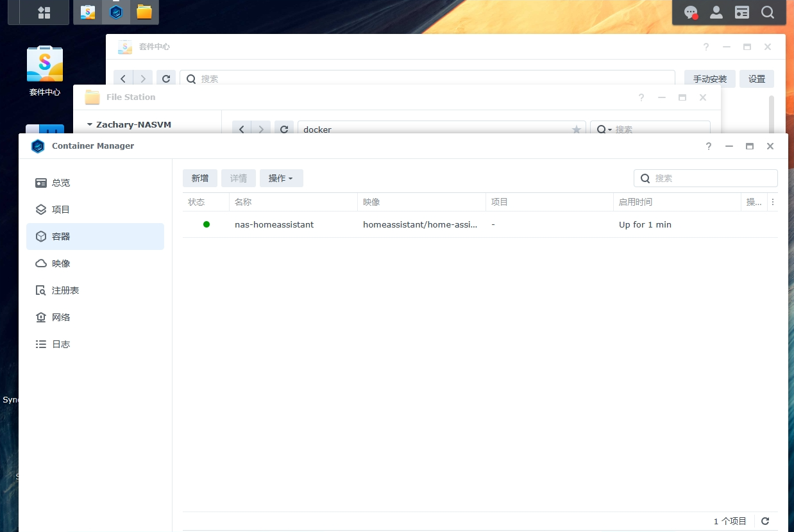
Task: Open the user account options icon
Action: [716, 12]
